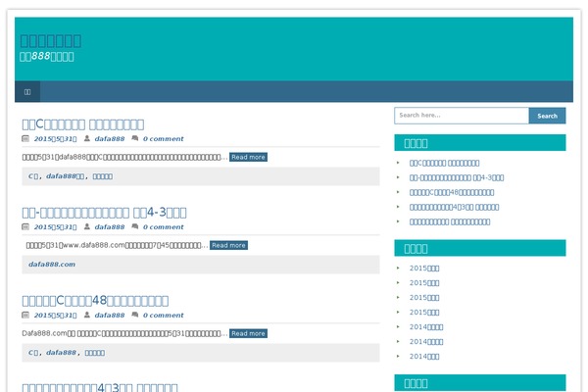The height and width of the screenshot is (392, 588).
Task: Open the '0 comment' link in the 4-3 post
Action: coord(164,227)
